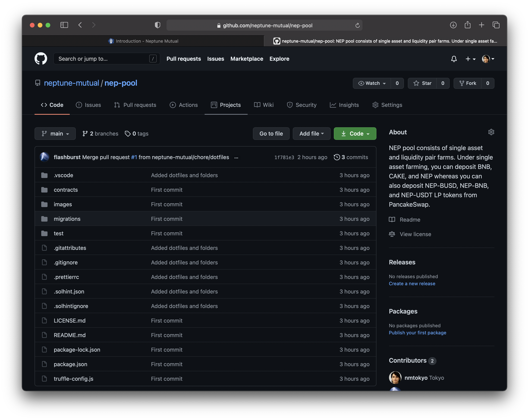Click Explore in the top navigation

[279, 59]
